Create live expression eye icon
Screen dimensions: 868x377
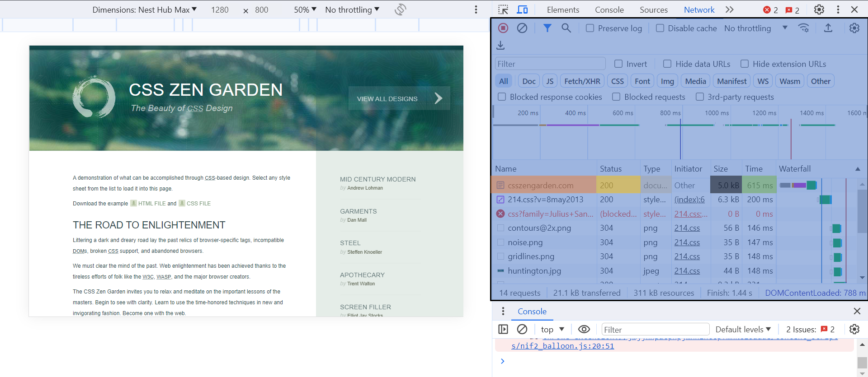[584, 329]
